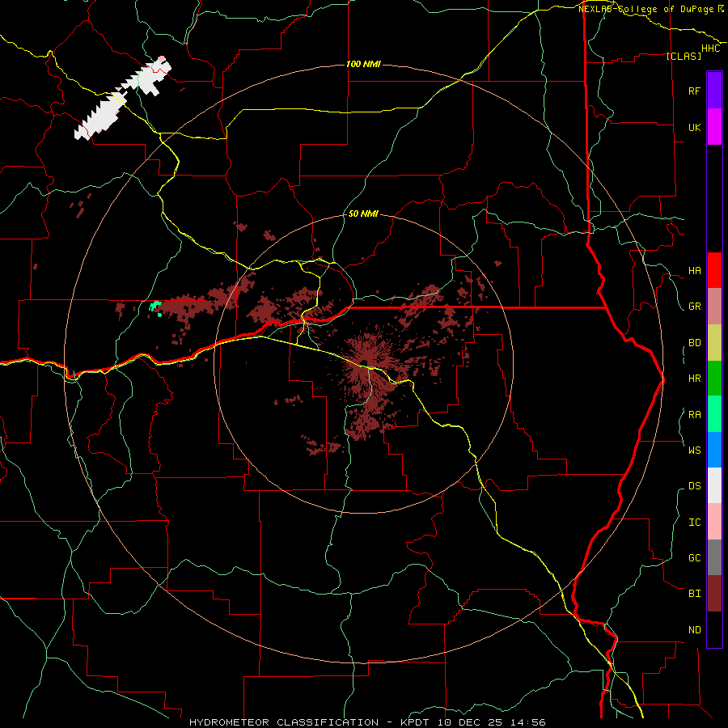
Task: Click the magenta UK legend swatch
Action: [x=714, y=126]
